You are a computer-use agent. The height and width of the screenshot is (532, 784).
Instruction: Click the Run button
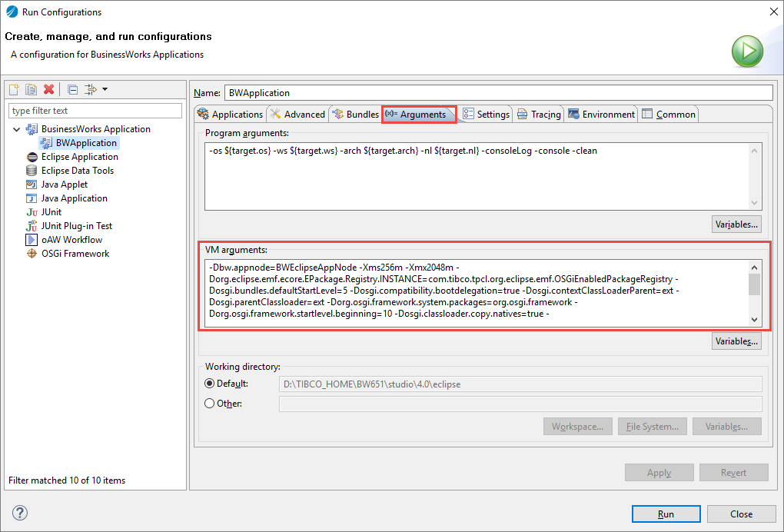click(x=666, y=514)
